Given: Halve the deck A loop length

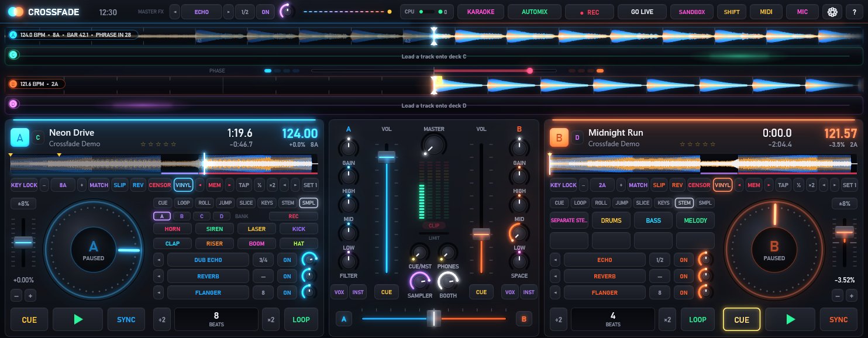Looking at the screenshot, I should [162, 319].
